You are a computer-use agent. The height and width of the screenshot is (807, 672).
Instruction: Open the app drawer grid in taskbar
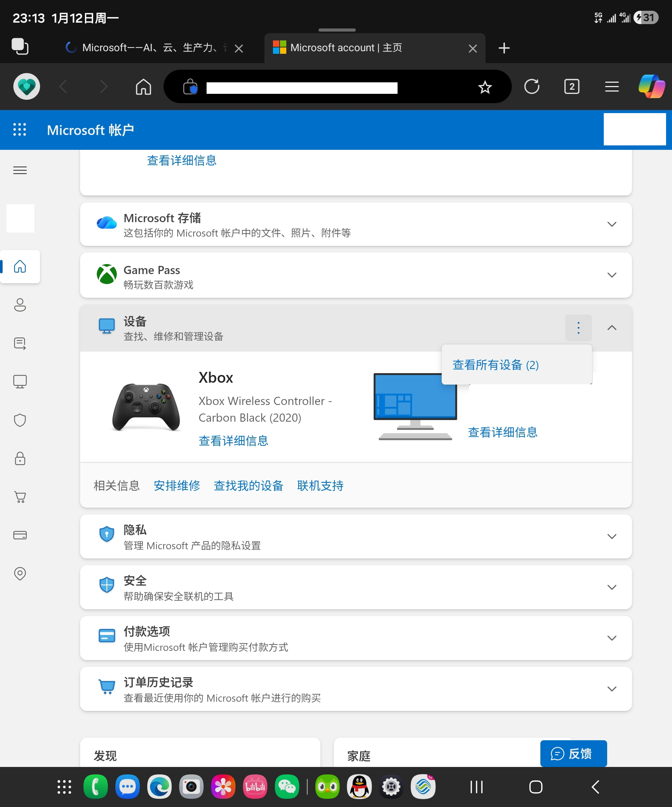[64, 787]
